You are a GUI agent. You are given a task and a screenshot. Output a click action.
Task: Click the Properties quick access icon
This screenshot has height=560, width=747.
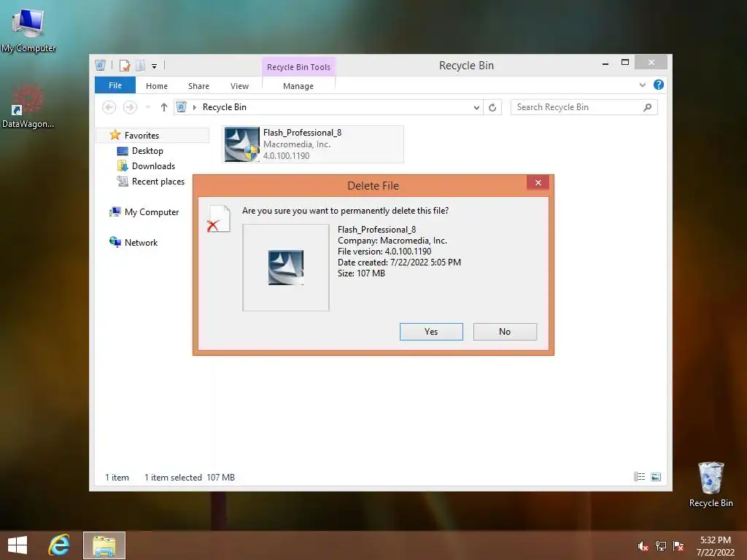[x=125, y=65]
